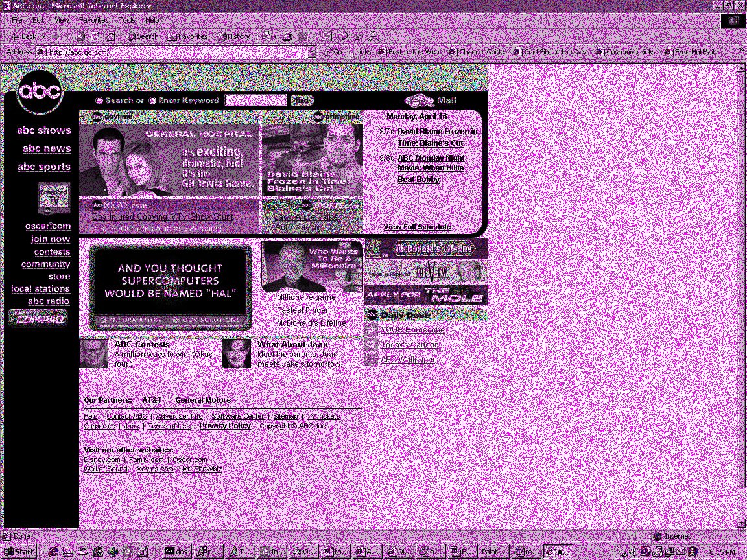747x560 pixels.
Task: Click the Messenger toolbar icon
Action: tap(374, 36)
